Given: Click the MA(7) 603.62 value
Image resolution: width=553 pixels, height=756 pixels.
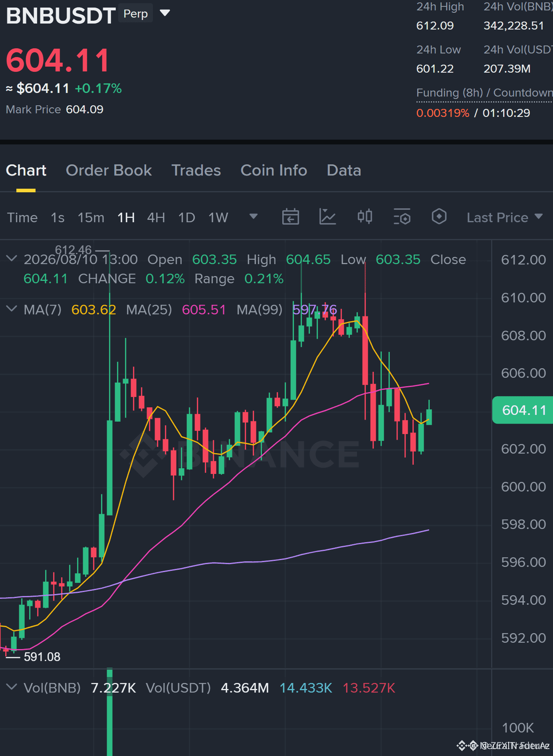Looking at the screenshot, I should (93, 310).
